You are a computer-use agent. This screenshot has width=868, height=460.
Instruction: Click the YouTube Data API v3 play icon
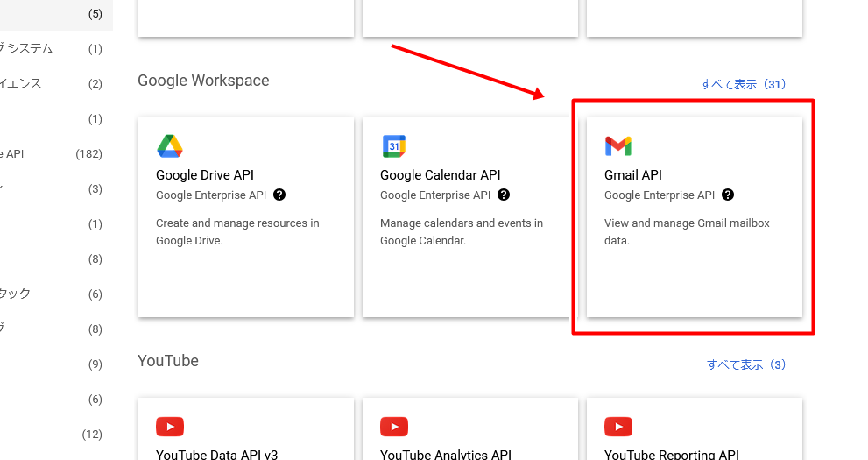click(170, 427)
